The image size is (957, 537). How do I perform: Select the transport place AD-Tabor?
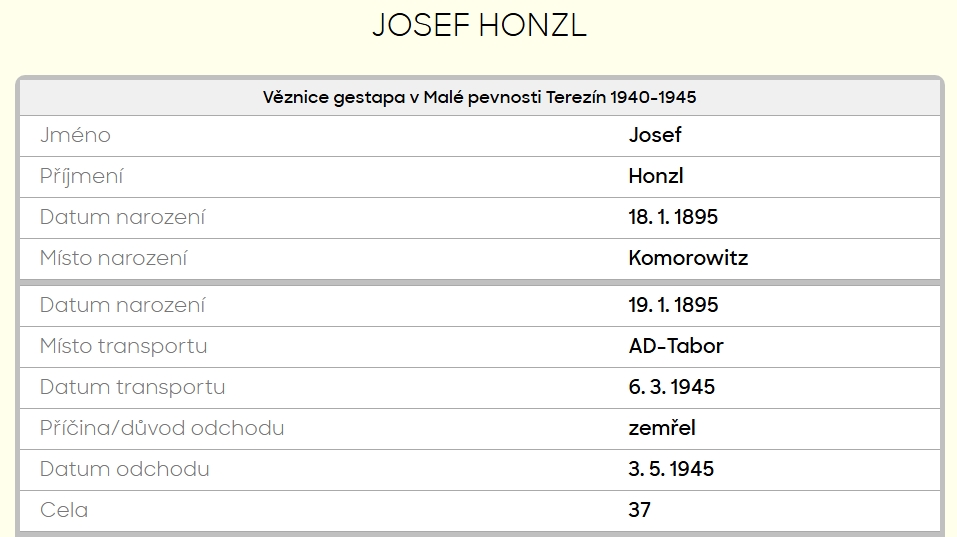point(676,346)
